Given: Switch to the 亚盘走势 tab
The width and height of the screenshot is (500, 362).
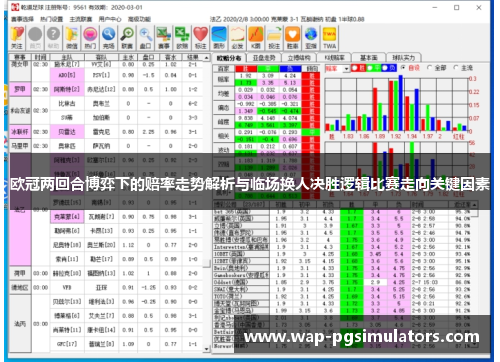Looking at the screenshot, I should pos(264,58).
